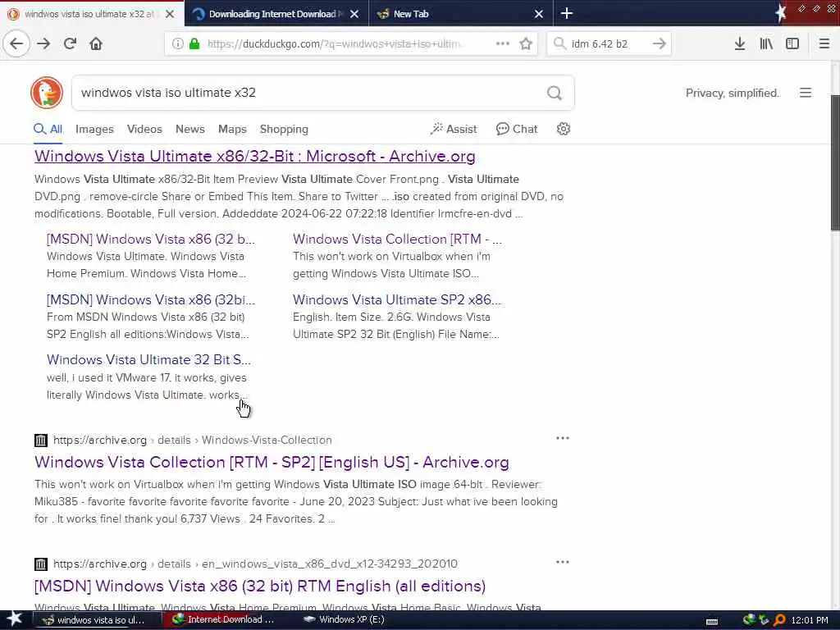This screenshot has width=840, height=630.
Task: Open a new browser tab
Action: tap(566, 13)
